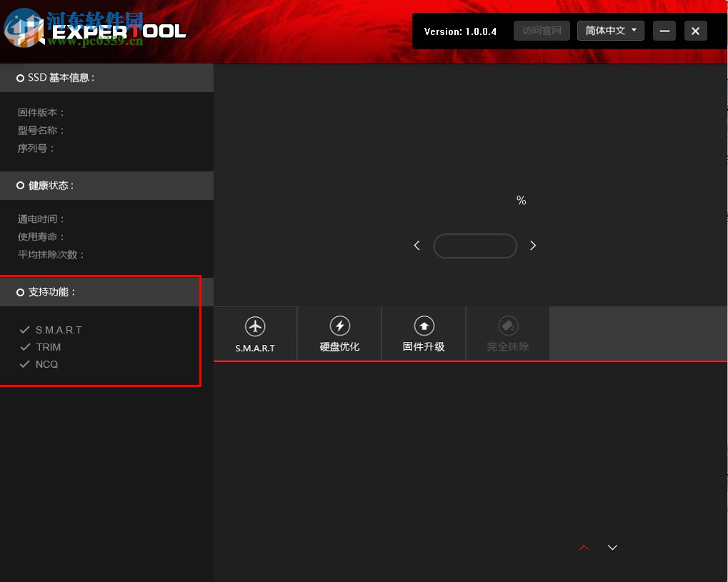This screenshot has height=582, width=728.
Task: Click the empty drive selector pill field
Action: 475,246
